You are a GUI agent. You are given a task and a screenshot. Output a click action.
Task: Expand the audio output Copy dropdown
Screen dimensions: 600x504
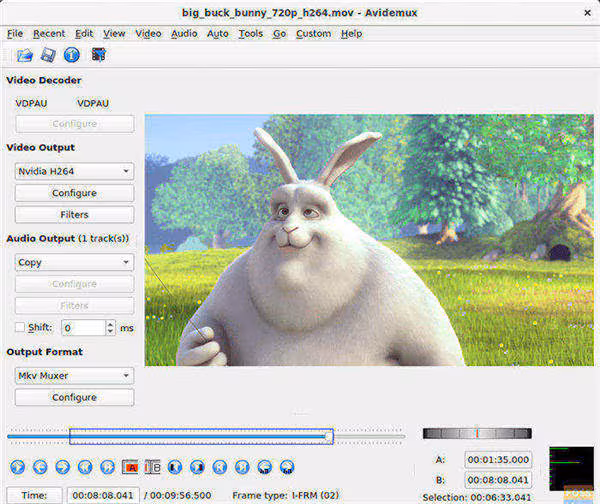point(74,262)
